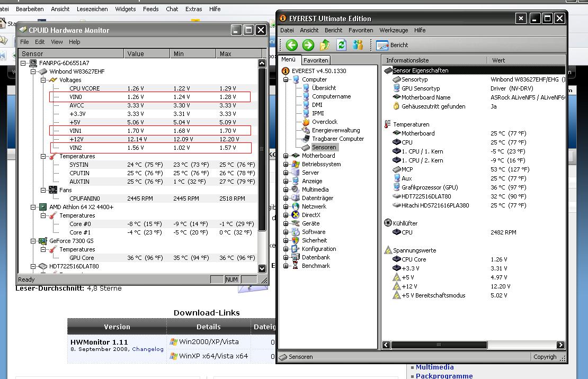Select Overclock in the EVEREST tree
Viewport: 588px width, 379px height.
click(324, 122)
